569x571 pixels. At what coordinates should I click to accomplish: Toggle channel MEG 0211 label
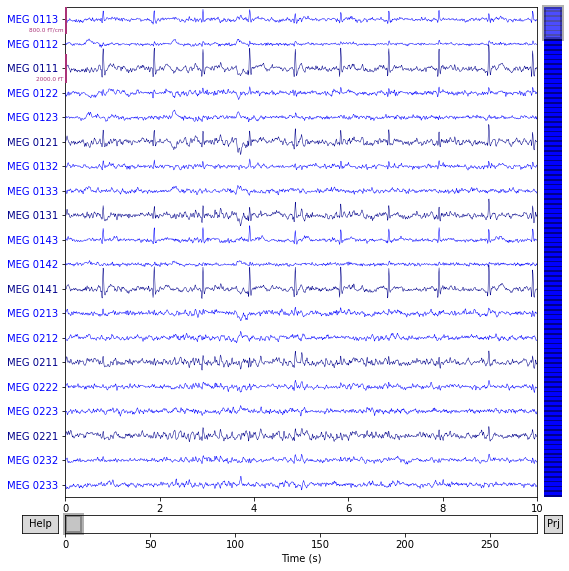pos(32,362)
